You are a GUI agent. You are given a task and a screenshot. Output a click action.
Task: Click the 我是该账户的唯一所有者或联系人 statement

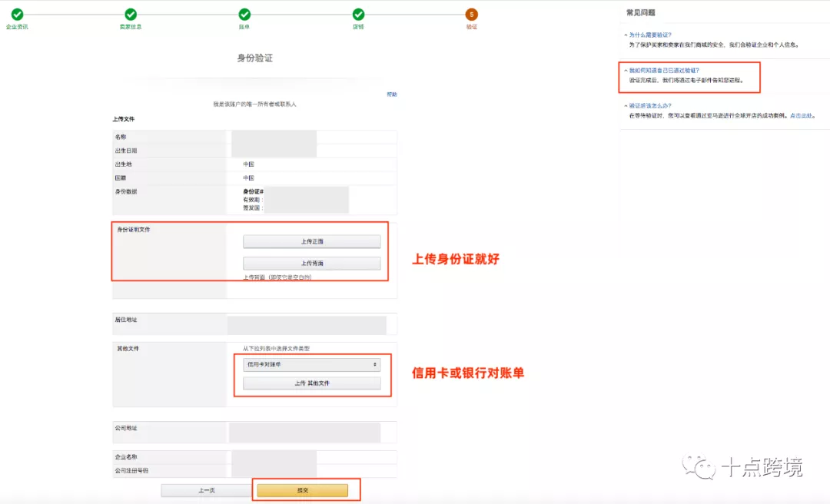point(254,104)
